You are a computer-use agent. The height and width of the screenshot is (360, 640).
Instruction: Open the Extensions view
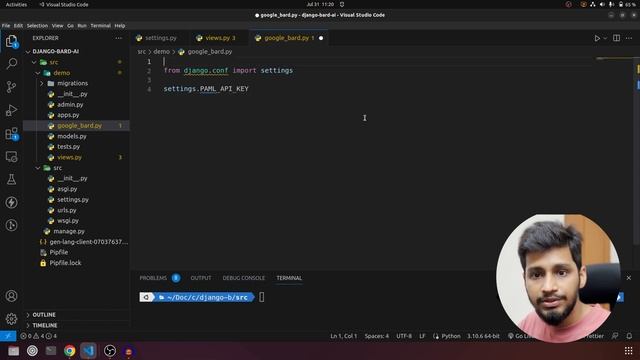[11, 133]
